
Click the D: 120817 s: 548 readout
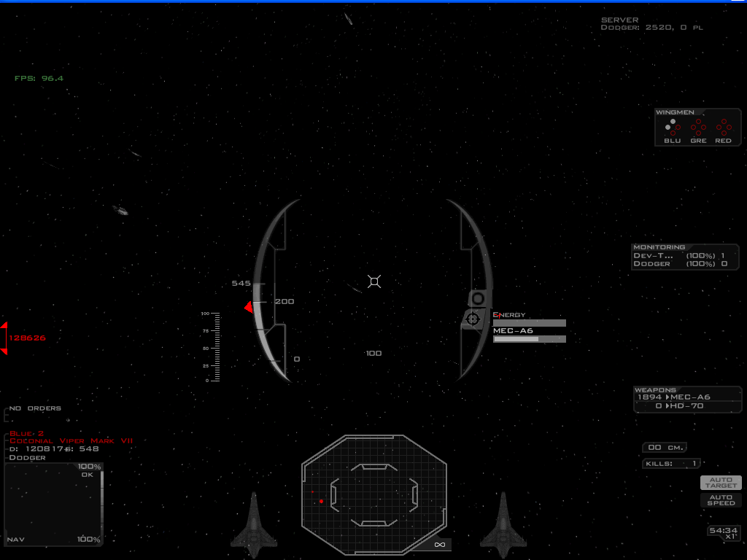(x=54, y=449)
